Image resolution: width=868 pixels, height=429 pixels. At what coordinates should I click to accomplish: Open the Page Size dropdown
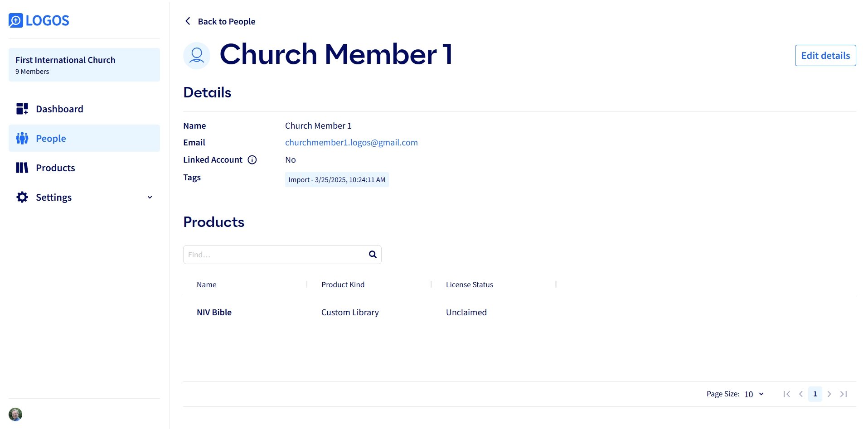tap(754, 394)
